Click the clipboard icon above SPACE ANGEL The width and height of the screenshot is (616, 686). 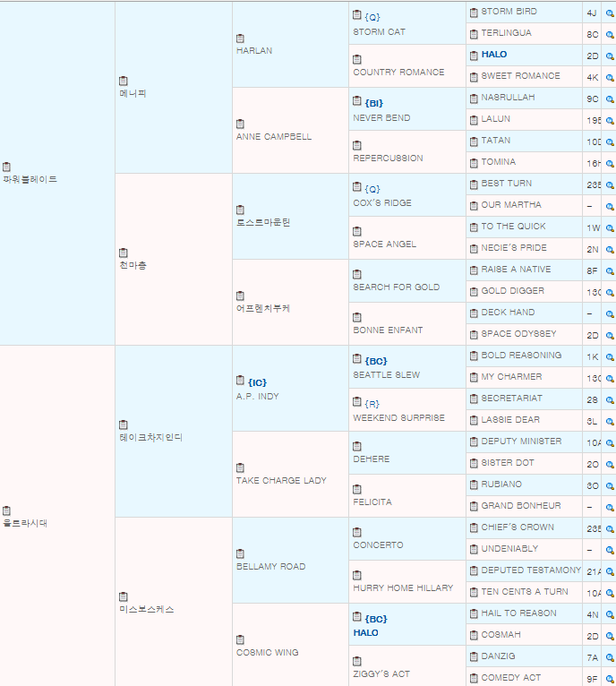click(357, 231)
